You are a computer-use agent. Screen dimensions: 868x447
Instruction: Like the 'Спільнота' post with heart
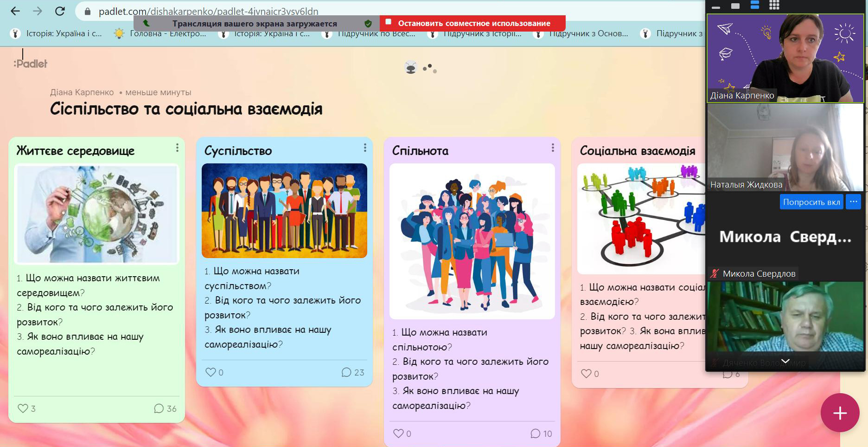tap(398, 434)
